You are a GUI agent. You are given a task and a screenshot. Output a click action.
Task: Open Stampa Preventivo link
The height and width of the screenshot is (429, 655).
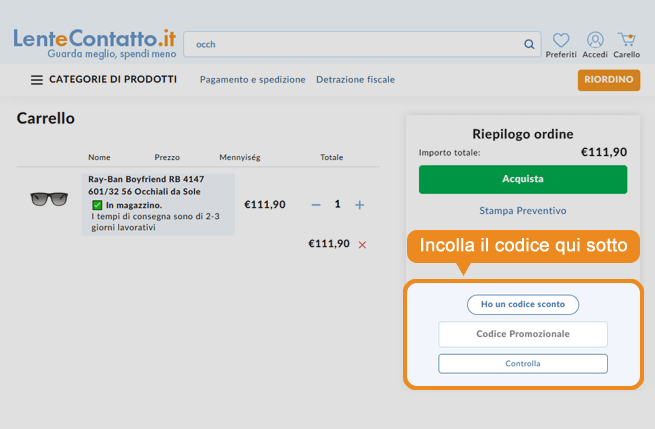click(522, 211)
